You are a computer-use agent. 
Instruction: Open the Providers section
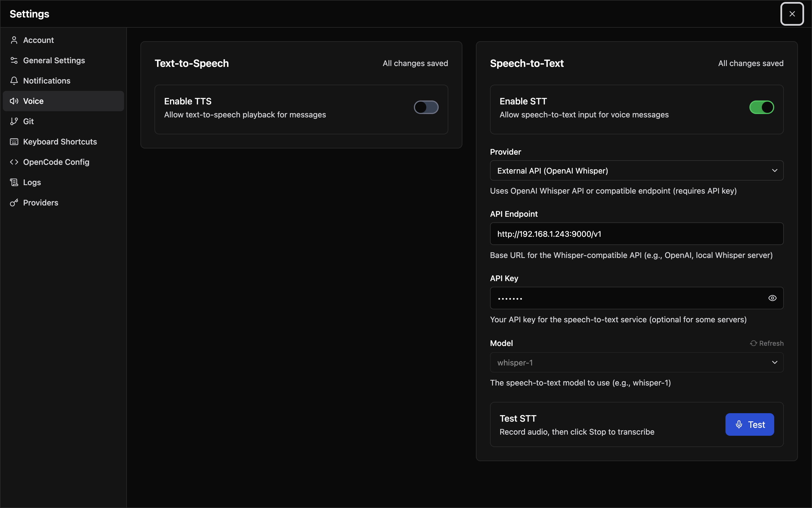tap(63, 203)
